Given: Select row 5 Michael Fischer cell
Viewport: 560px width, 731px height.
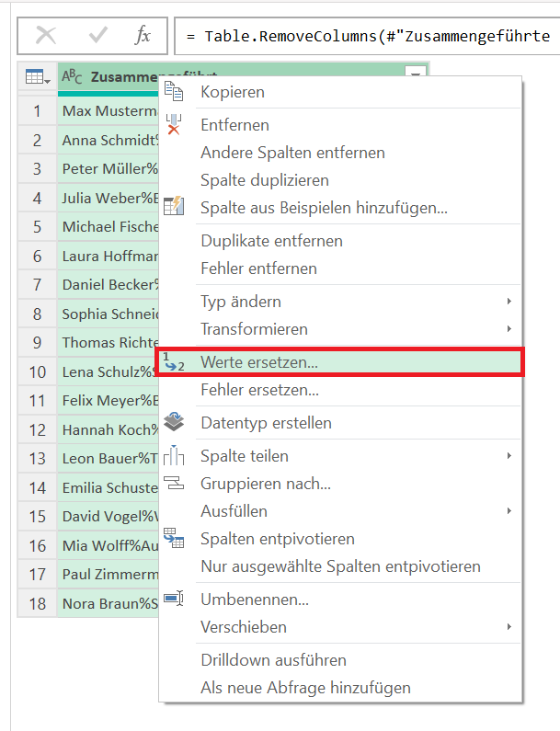Looking at the screenshot, I should click(x=109, y=226).
